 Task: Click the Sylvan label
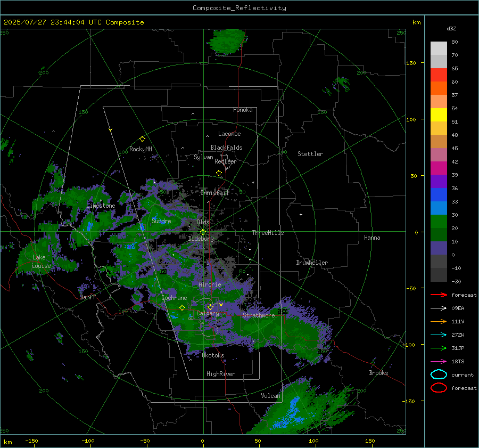(203, 157)
